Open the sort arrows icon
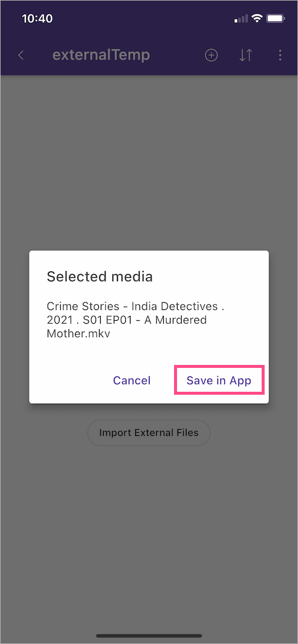Screen dimensions: 298x644 point(246,55)
